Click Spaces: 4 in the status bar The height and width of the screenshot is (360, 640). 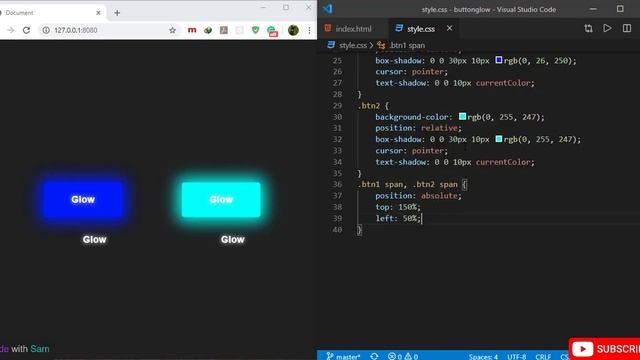coord(483,357)
